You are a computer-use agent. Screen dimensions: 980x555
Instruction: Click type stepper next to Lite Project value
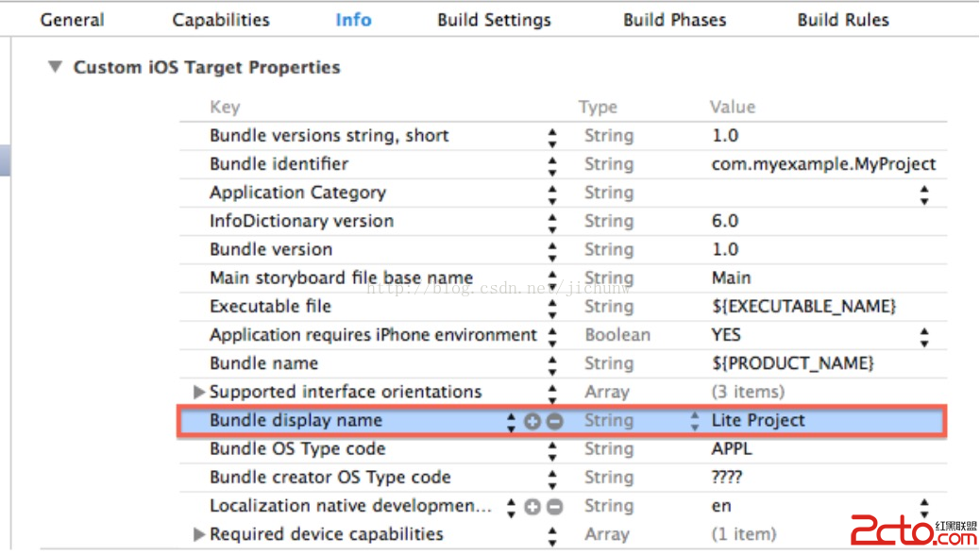coord(695,421)
